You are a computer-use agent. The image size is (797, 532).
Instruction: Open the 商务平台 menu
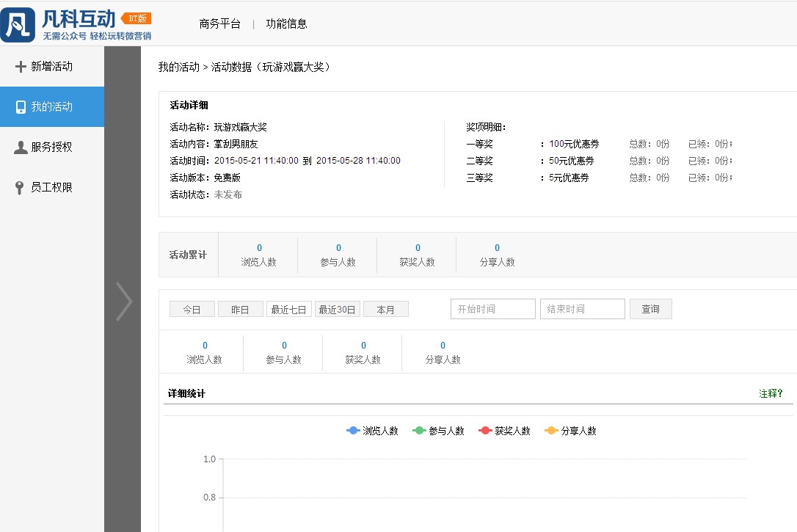[x=219, y=24]
